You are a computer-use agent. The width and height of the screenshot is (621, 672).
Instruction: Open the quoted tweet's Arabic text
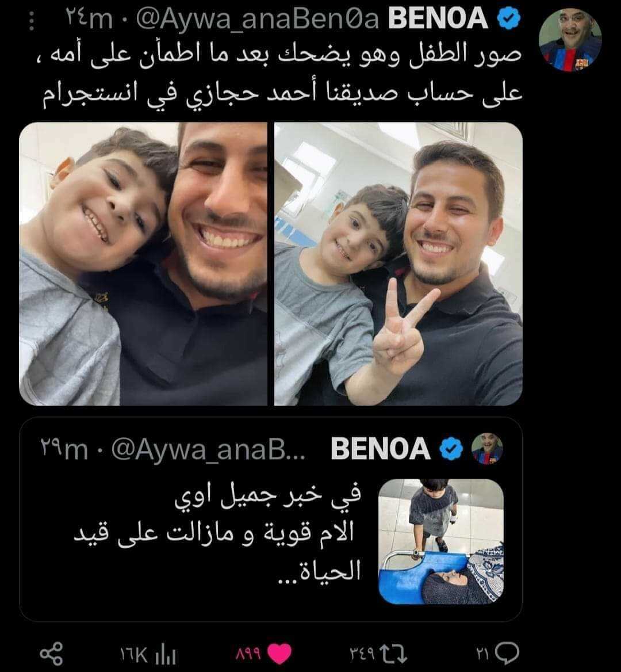[218, 534]
